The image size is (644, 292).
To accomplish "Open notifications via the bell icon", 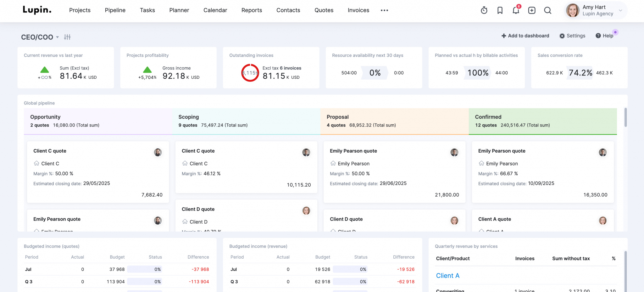I will (x=516, y=10).
